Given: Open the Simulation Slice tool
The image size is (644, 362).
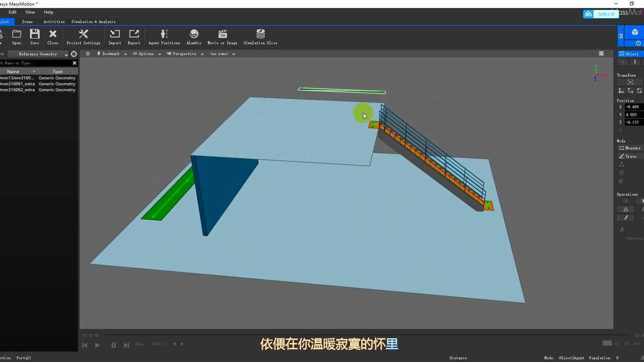Looking at the screenshot, I should [x=260, y=35].
